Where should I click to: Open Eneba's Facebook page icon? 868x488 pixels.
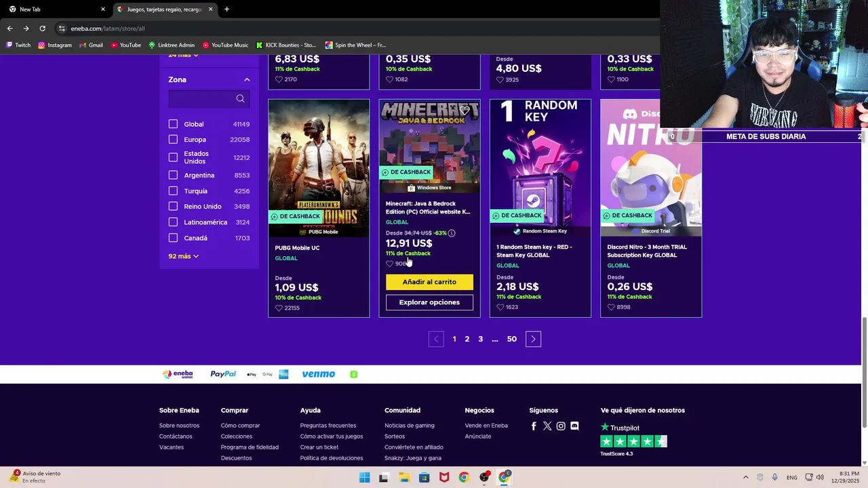tap(534, 426)
